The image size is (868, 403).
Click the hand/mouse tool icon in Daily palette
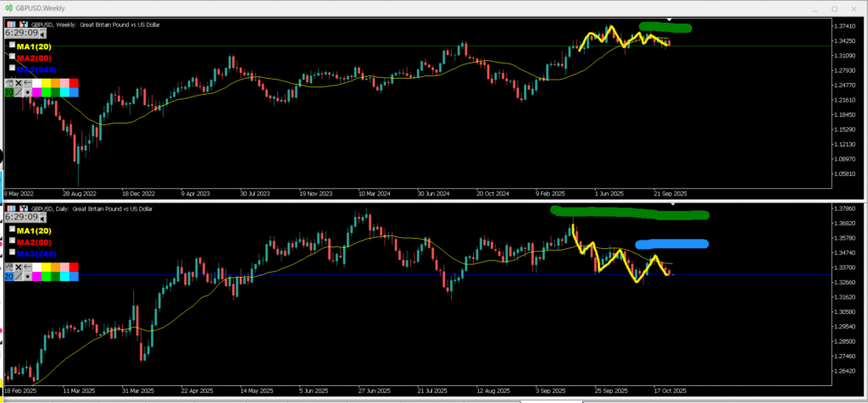click(8, 267)
